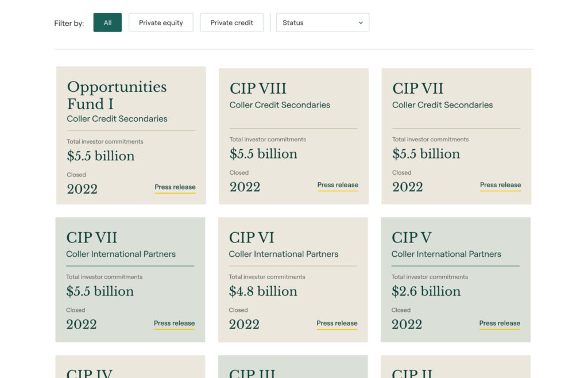Click $5.5 billion in CIP VIII card
This screenshot has height=378, width=588.
click(263, 154)
